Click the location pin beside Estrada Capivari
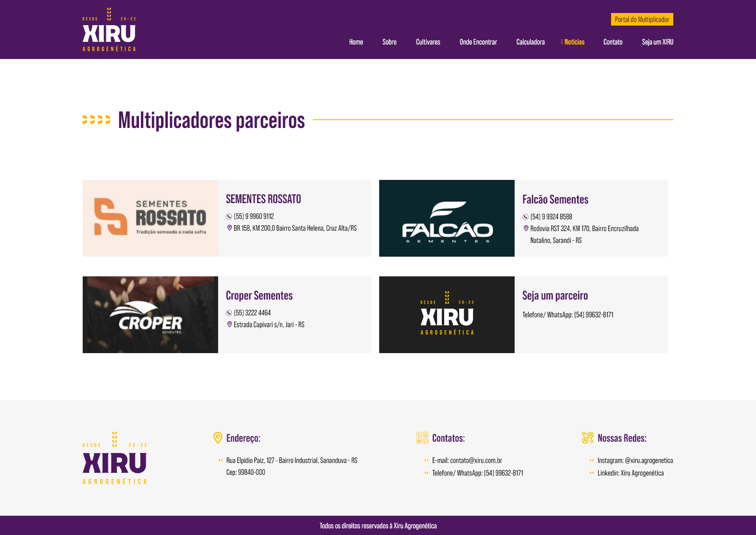The image size is (756, 535). (x=230, y=324)
